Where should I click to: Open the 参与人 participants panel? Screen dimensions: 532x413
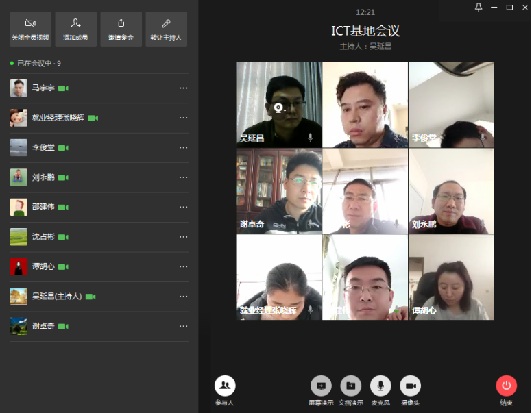point(225,387)
